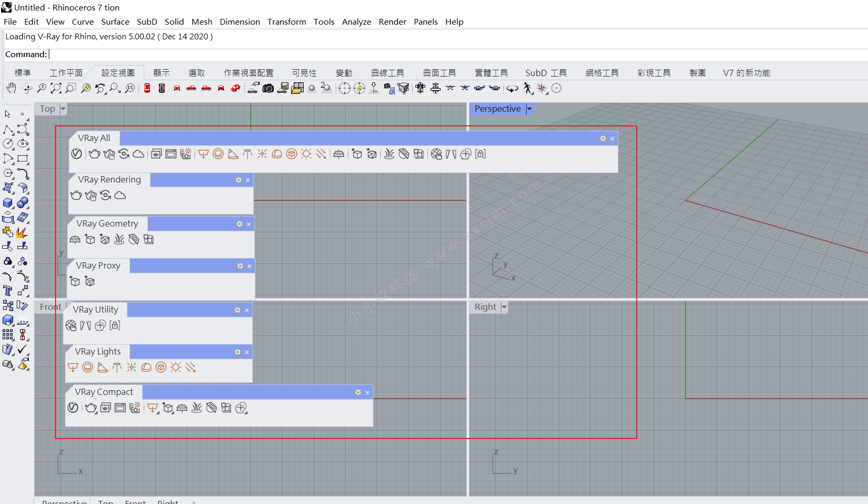Open the Surface menu

click(115, 22)
